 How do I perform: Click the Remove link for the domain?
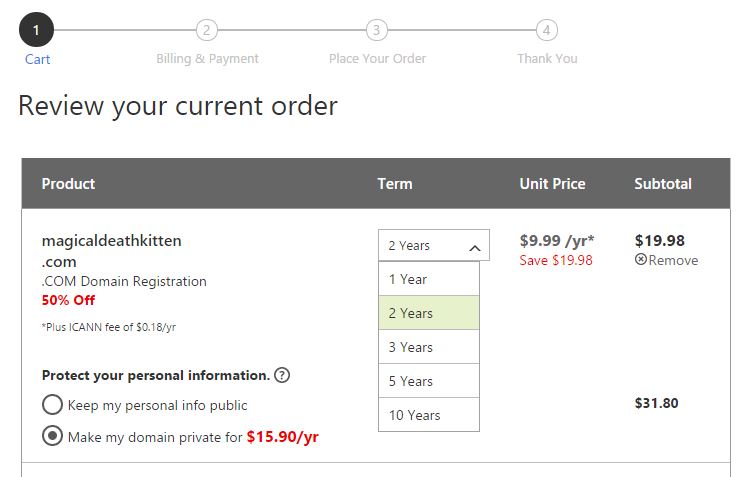tap(673, 260)
